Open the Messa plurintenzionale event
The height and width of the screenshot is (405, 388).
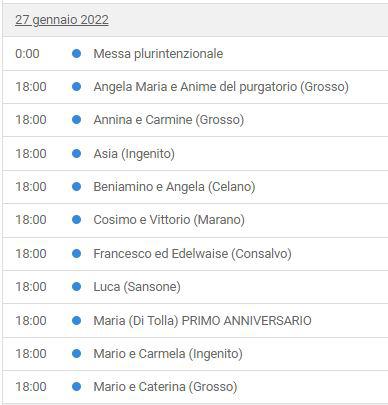click(x=158, y=54)
